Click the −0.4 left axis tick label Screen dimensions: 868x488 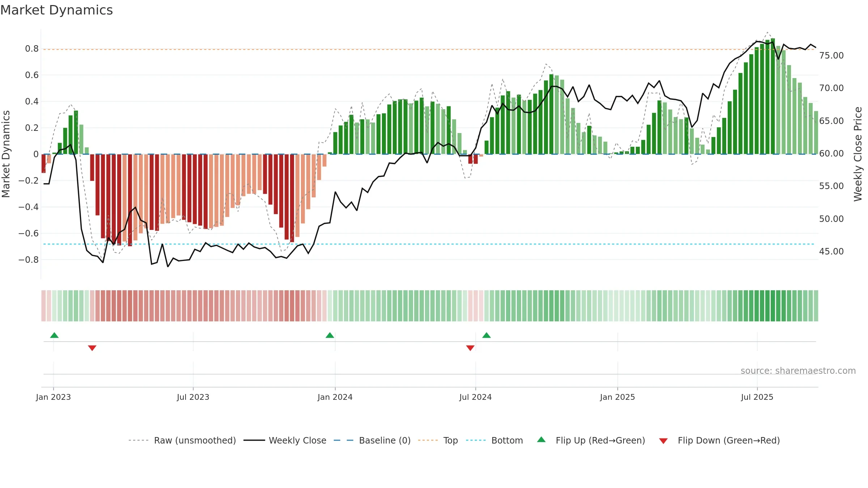(29, 207)
